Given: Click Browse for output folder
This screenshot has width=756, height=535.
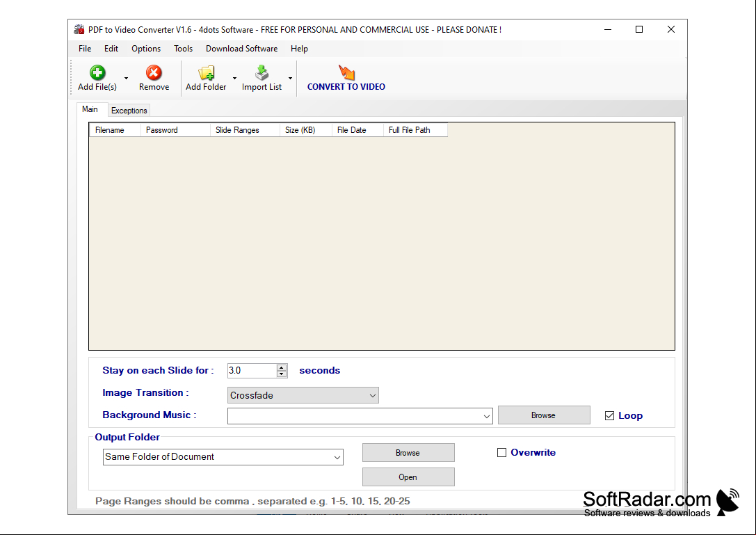Looking at the screenshot, I should coord(408,453).
